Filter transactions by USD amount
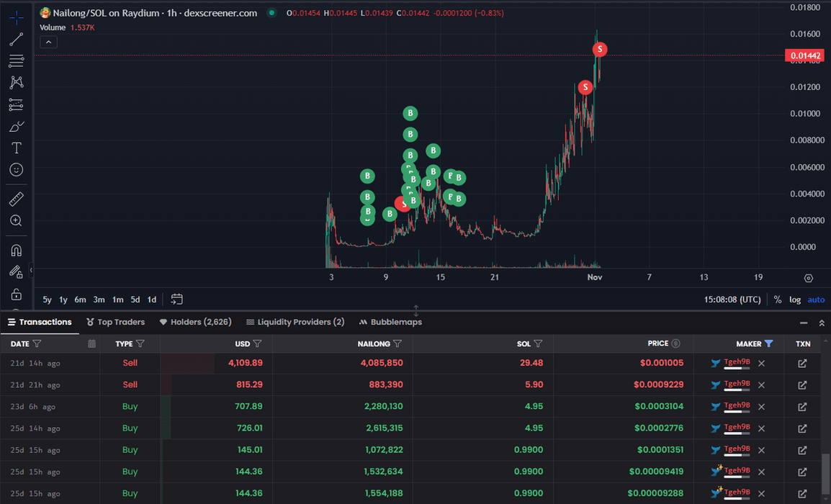The image size is (831, 504). [x=257, y=343]
